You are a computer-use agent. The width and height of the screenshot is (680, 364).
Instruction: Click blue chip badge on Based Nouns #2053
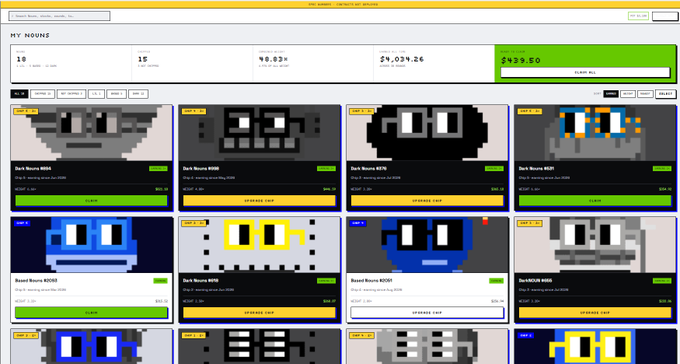coord(22,223)
